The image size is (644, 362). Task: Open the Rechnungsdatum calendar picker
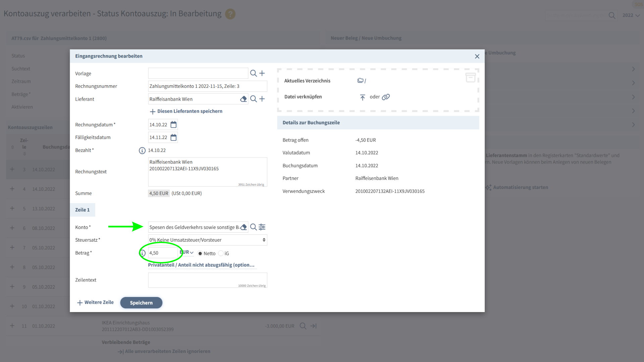[173, 125]
